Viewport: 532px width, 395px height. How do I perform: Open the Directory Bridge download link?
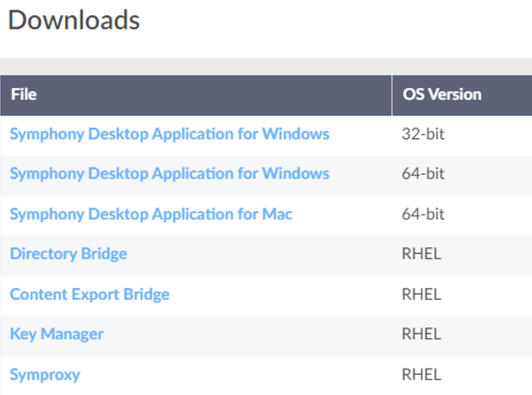(x=69, y=255)
